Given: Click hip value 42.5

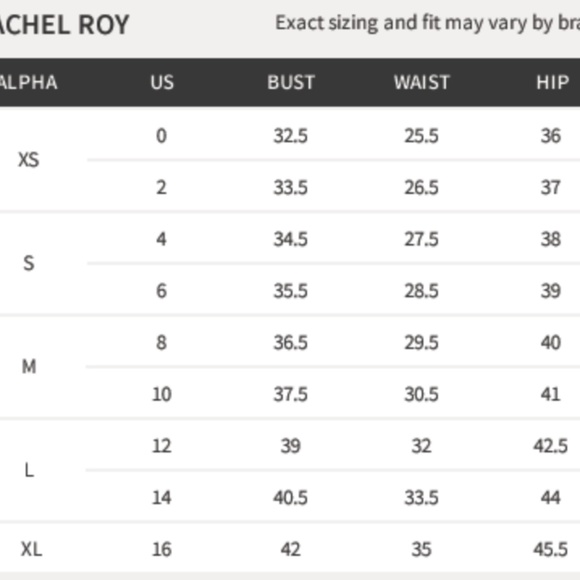Looking at the screenshot, I should click(550, 446).
